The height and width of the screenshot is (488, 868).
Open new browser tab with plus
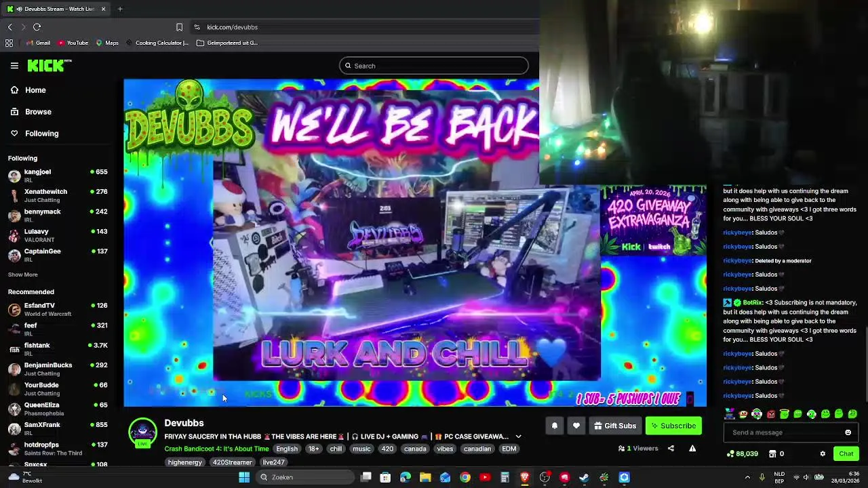(120, 9)
